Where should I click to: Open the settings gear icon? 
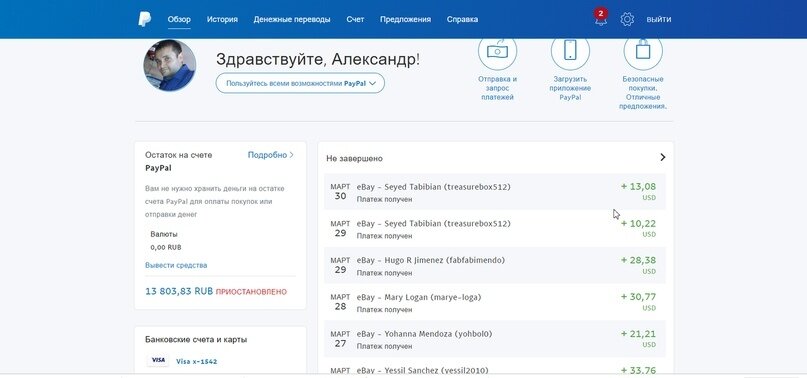[x=627, y=20]
